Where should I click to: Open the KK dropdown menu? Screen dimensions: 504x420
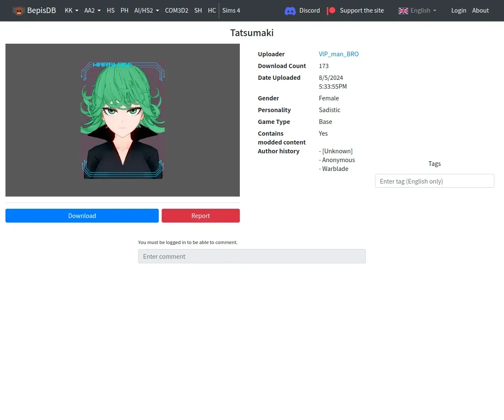tap(71, 10)
